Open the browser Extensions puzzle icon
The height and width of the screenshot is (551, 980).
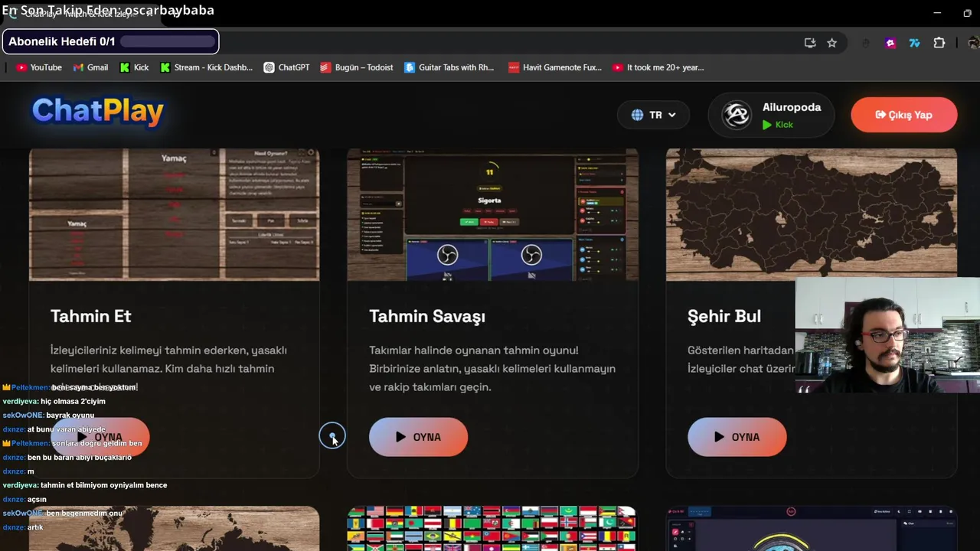939,43
